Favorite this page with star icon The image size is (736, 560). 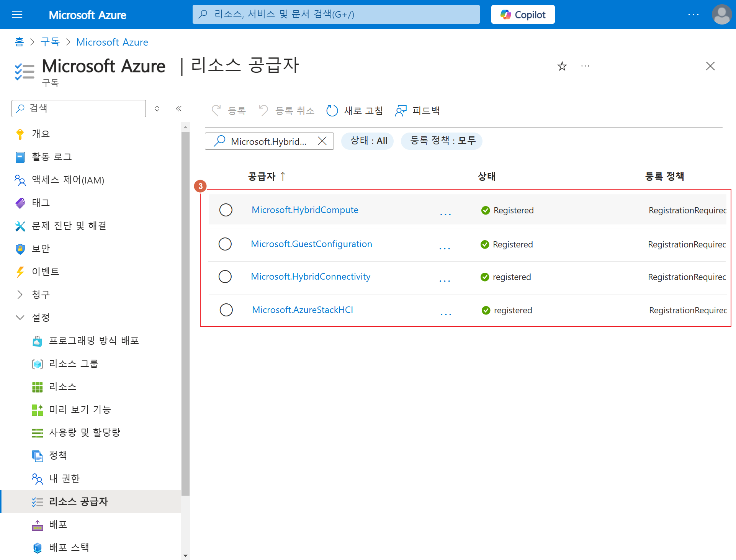click(x=562, y=66)
